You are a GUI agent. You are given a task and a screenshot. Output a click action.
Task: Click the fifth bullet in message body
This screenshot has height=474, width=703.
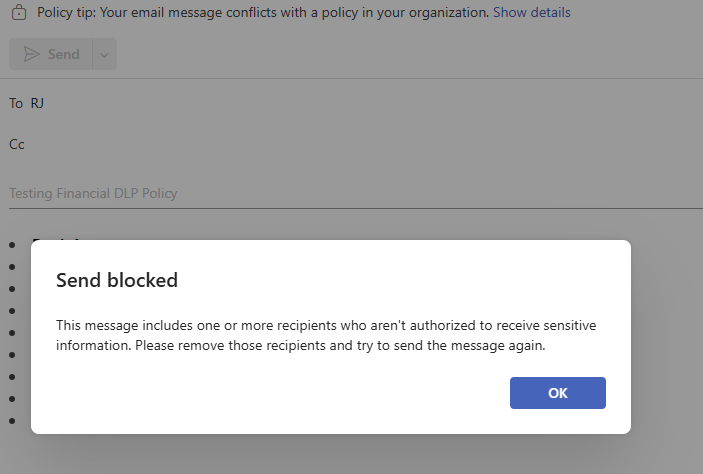tap(12, 333)
